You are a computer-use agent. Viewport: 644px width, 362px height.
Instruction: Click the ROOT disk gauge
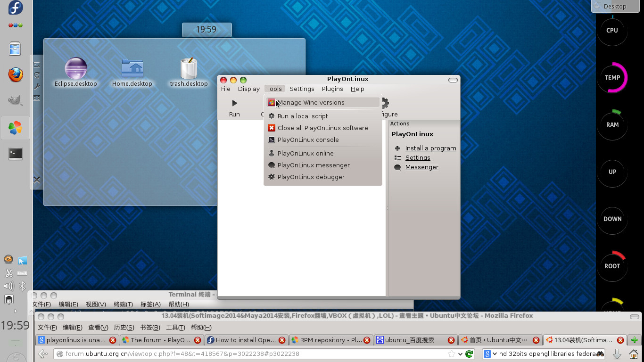coord(612,266)
